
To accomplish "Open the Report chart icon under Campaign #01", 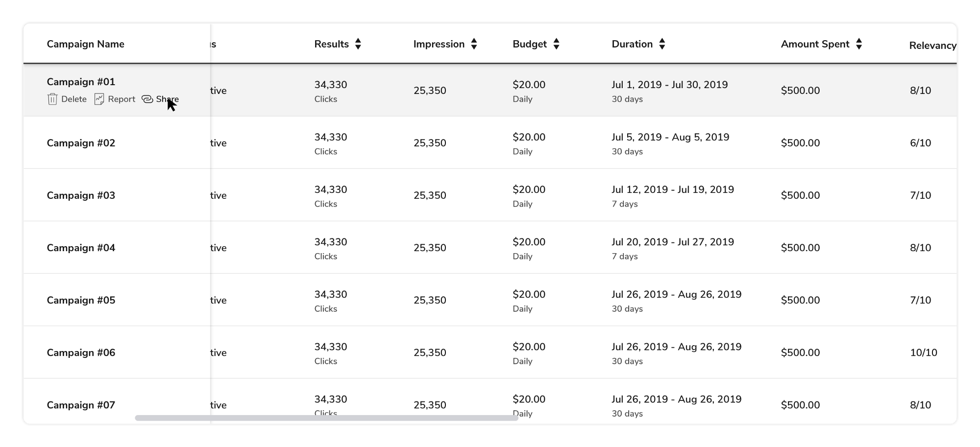I will (x=99, y=99).
